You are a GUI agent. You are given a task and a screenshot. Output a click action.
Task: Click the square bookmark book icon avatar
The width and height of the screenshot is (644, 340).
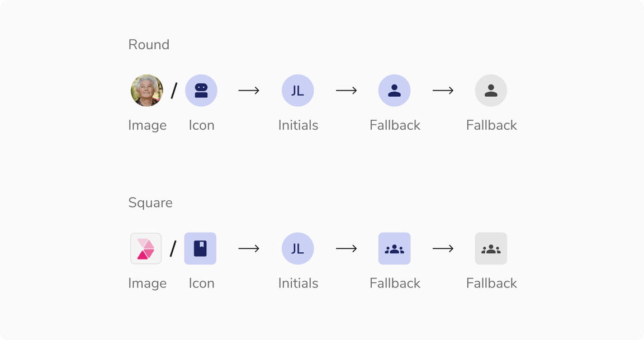(200, 248)
